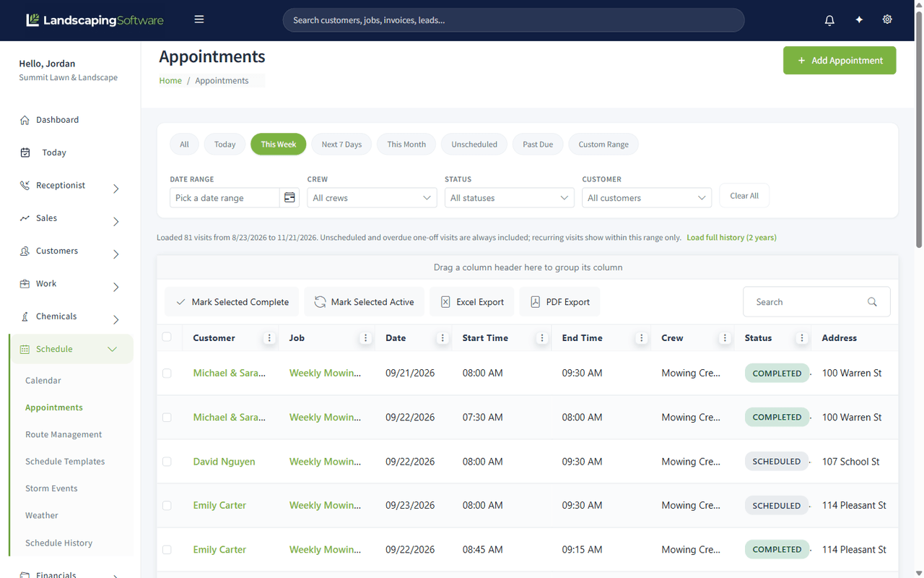Click the Landscaping Software logo

[95, 20]
